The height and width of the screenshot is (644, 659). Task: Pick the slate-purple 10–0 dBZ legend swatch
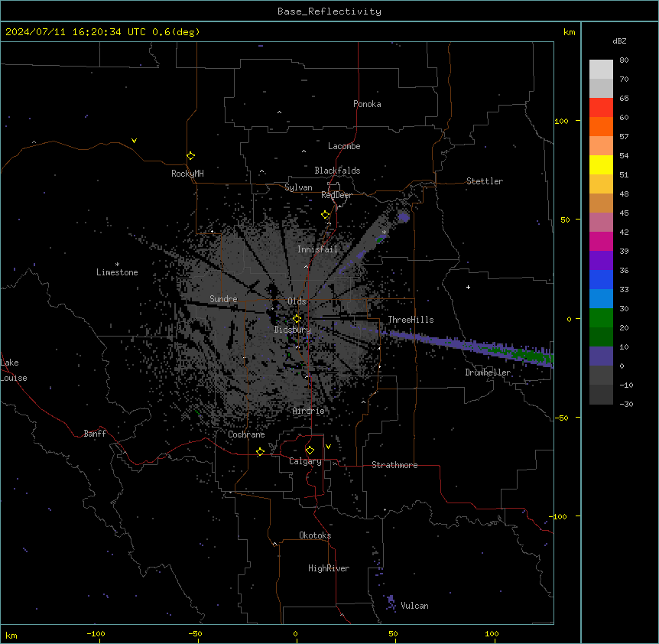tap(601, 356)
